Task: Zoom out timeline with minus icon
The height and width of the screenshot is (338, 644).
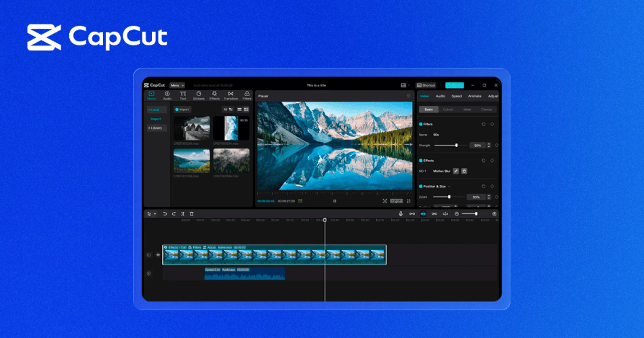Action: coord(456,214)
